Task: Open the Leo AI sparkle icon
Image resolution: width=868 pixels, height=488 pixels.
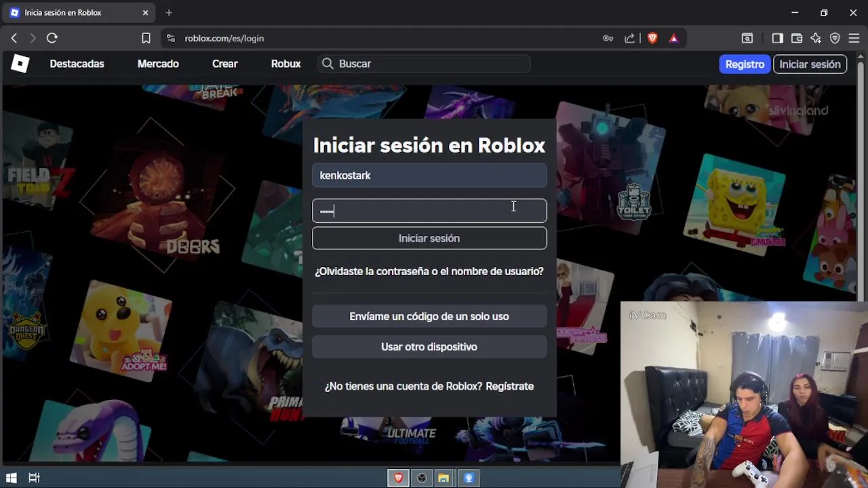Action: click(x=816, y=39)
